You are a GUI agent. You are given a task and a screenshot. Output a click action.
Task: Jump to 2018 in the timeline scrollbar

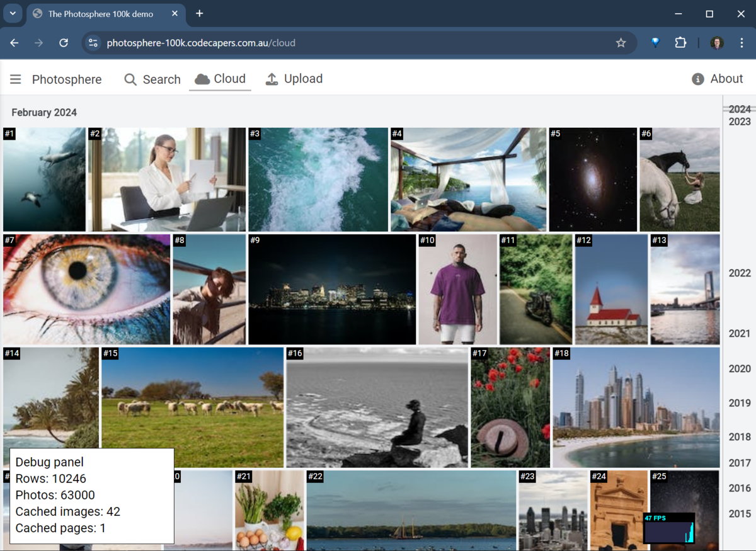tap(739, 437)
